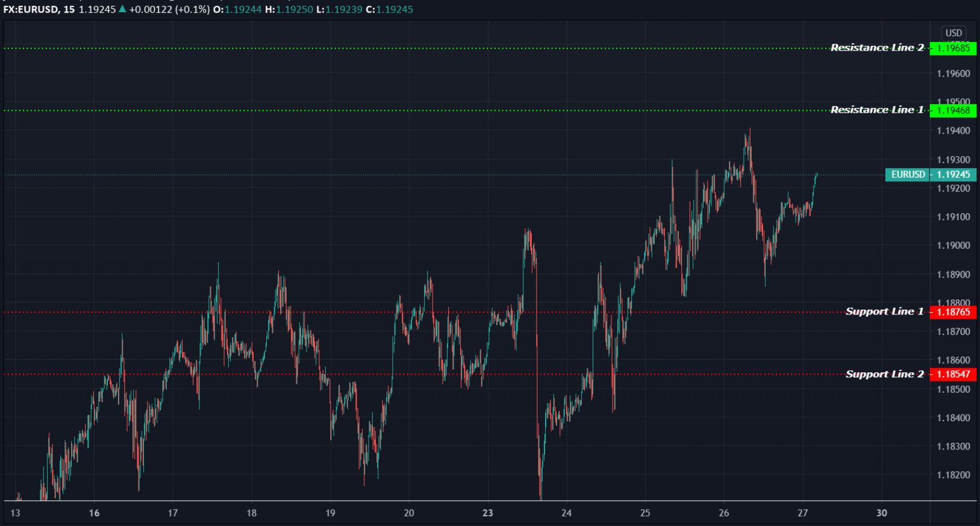This screenshot has width=980, height=526.
Task: Click the 1.18900 price axis label
Action: [953, 274]
